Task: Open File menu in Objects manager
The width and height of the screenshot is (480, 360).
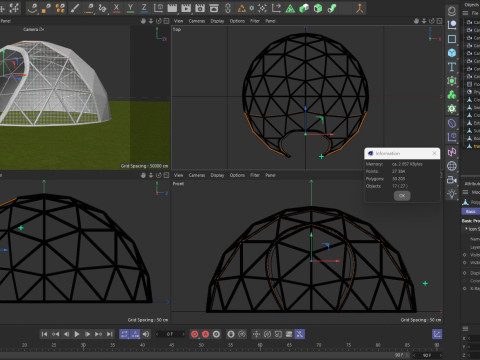Action: point(475,13)
